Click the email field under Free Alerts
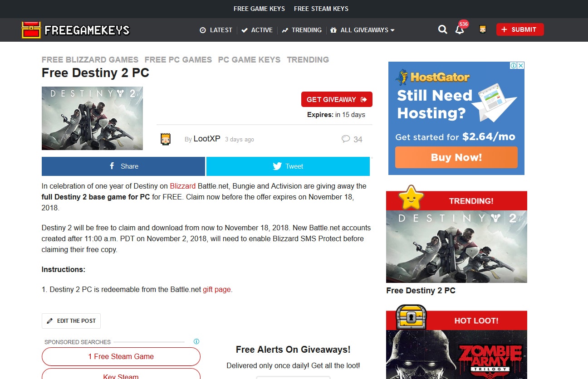588x379 pixels. pos(293,377)
